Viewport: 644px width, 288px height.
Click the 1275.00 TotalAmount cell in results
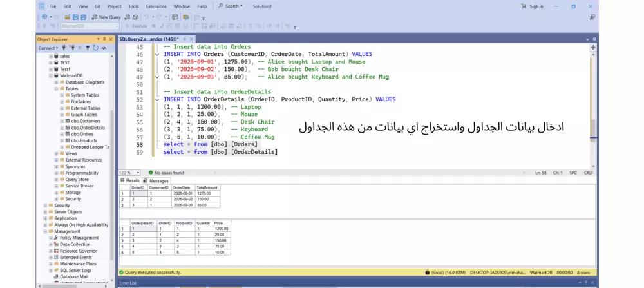(x=207, y=193)
